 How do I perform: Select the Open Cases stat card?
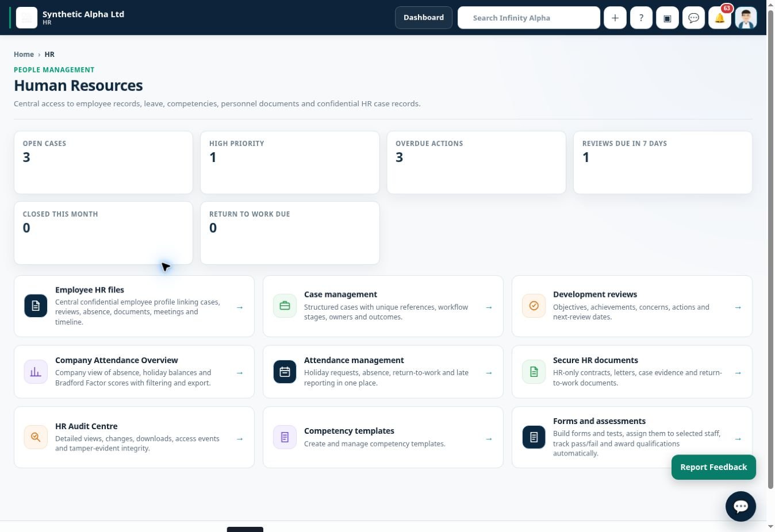103,163
